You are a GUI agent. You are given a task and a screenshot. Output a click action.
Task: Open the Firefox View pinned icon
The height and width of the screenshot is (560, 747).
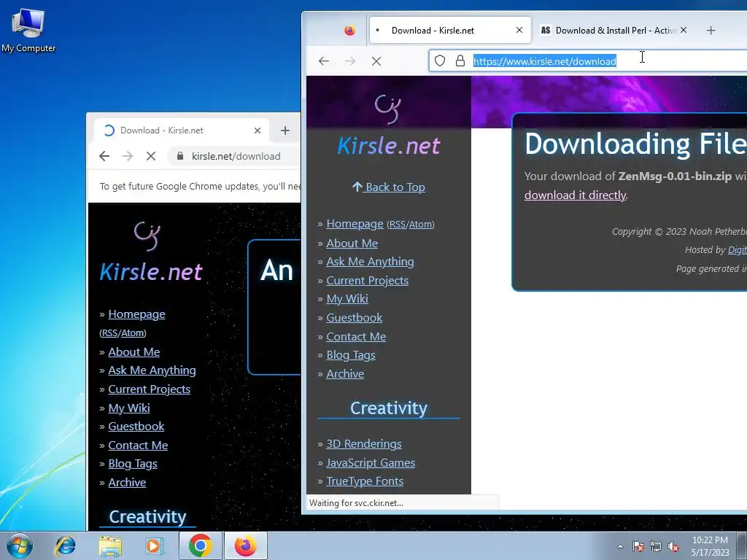[x=349, y=31]
